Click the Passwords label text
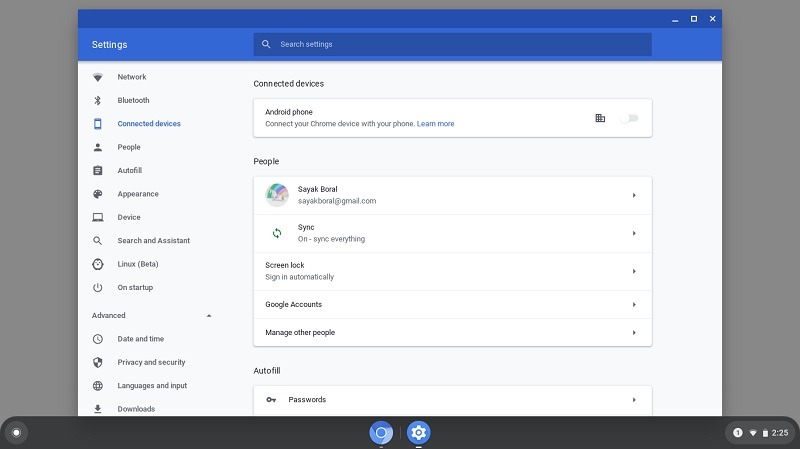This screenshot has width=800, height=449. (x=307, y=400)
